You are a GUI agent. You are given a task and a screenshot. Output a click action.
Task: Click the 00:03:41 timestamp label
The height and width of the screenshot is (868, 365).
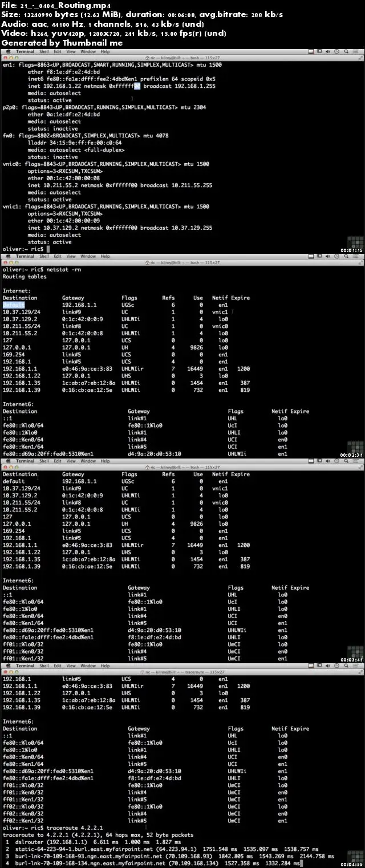click(352, 659)
